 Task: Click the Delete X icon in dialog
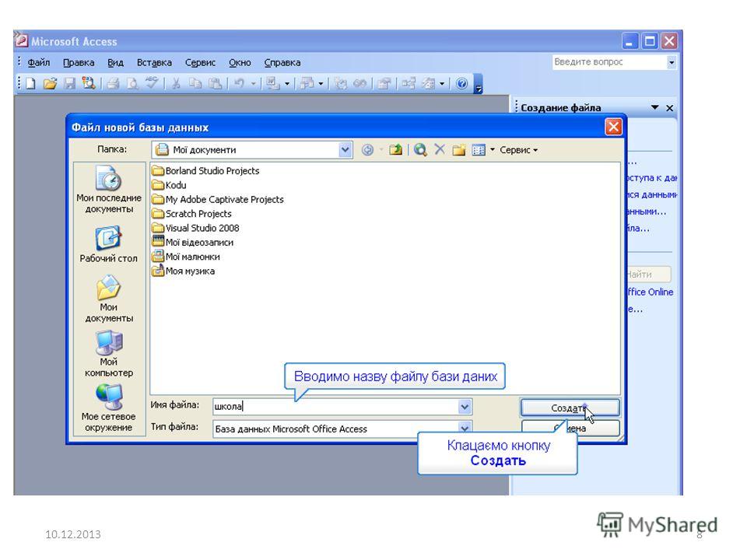439,150
